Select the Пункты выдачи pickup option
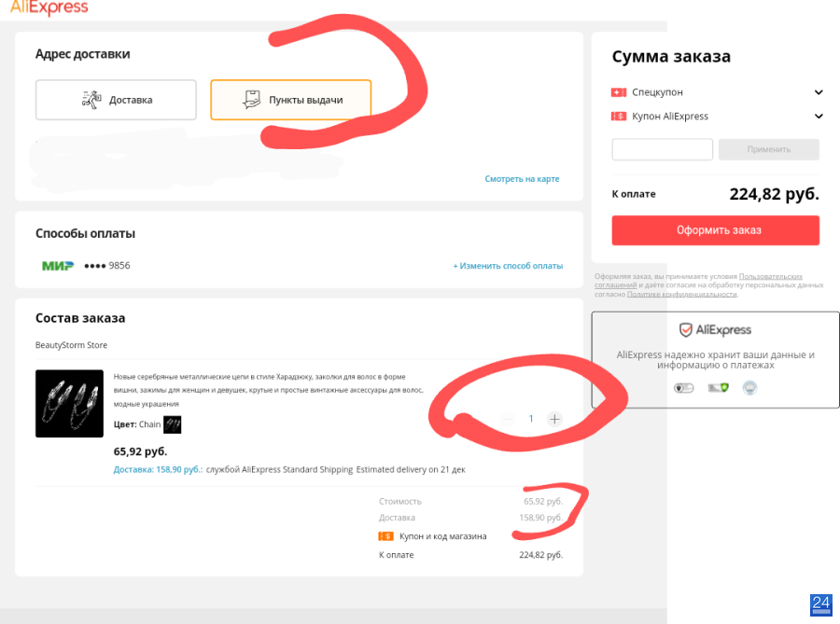 tap(291, 100)
